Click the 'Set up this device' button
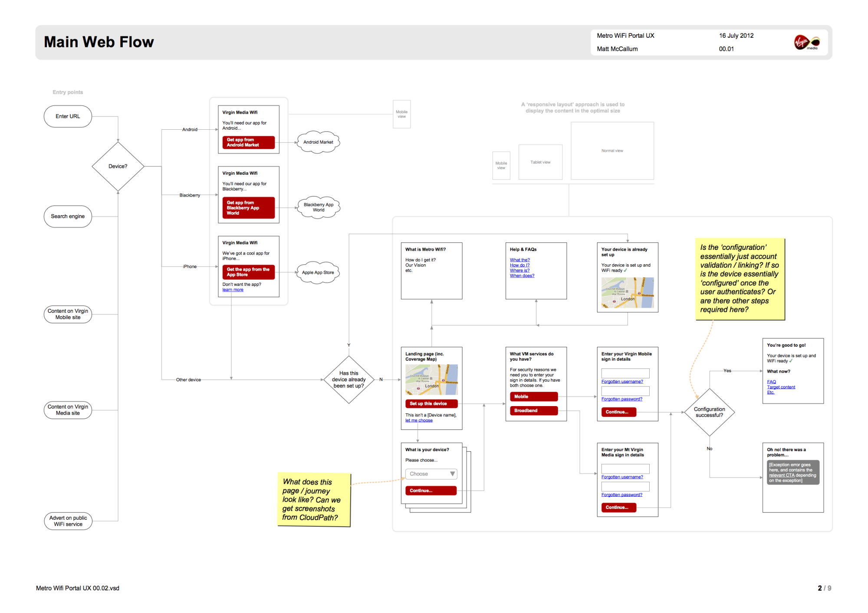 point(431,403)
